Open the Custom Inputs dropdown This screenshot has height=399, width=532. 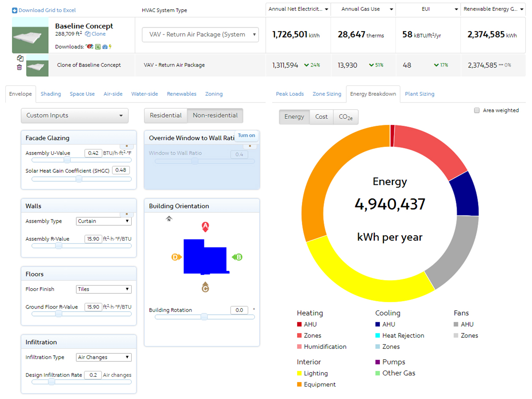coord(74,116)
